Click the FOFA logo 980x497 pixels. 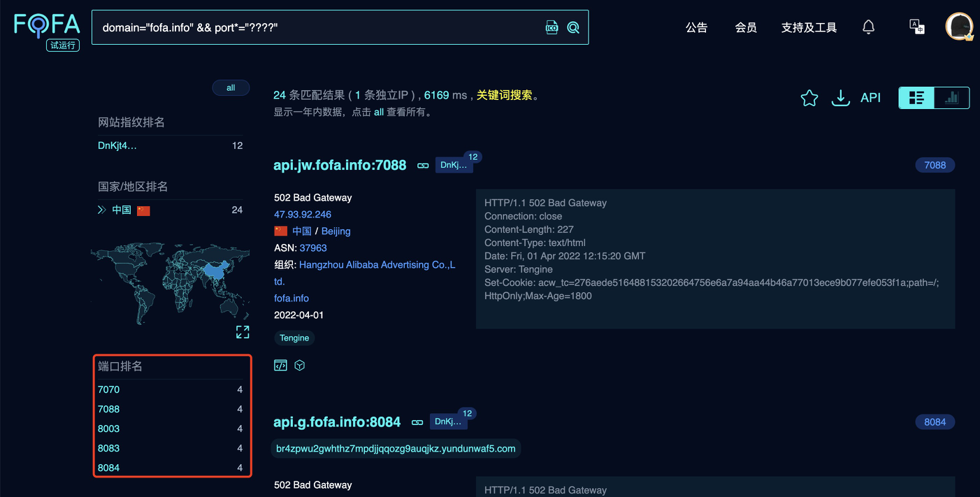47,26
